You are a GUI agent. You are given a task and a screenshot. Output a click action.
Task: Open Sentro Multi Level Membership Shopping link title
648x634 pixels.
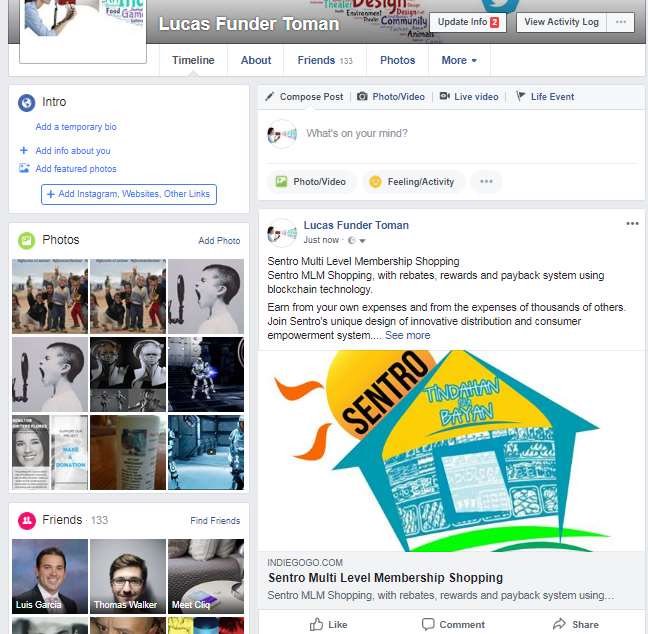pyautogui.click(x=385, y=578)
